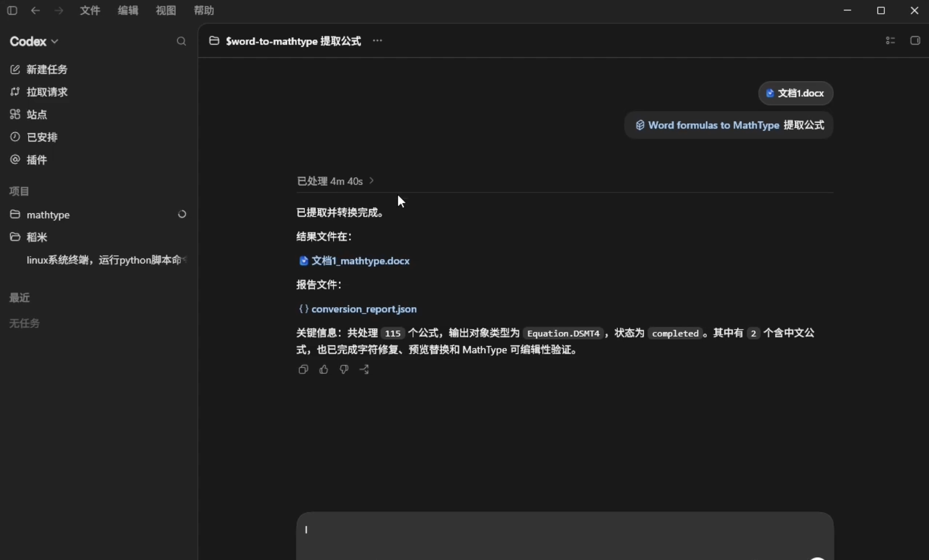Go back with the left arrow
The width and height of the screenshot is (929, 560).
tap(35, 10)
